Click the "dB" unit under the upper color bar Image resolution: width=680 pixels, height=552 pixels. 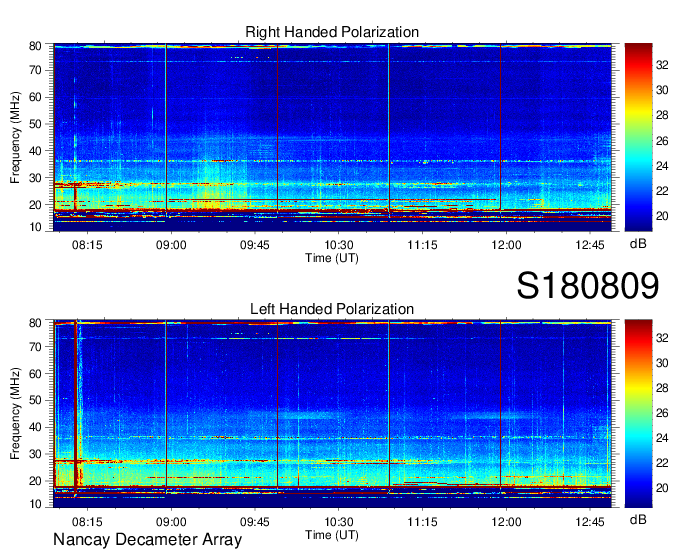pos(638,244)
